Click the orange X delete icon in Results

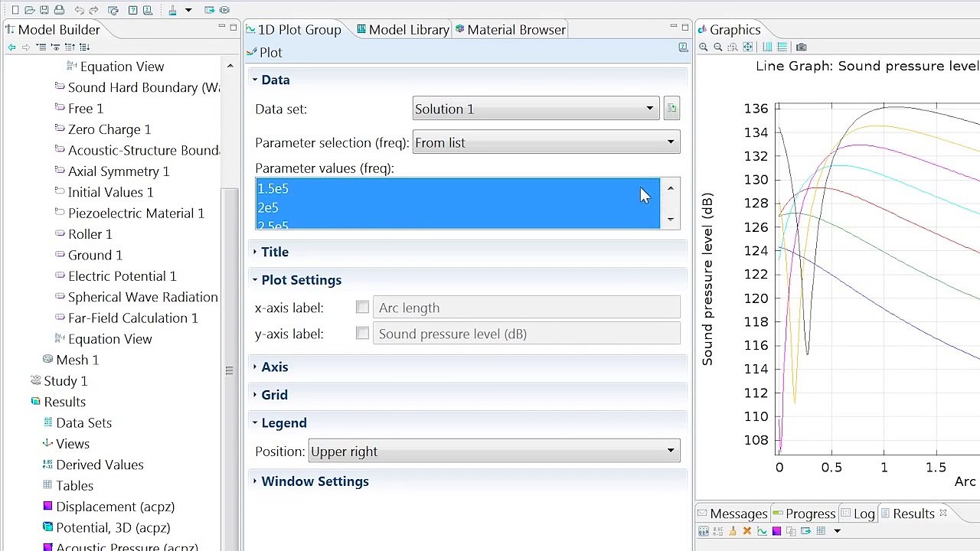pos(747,531)
